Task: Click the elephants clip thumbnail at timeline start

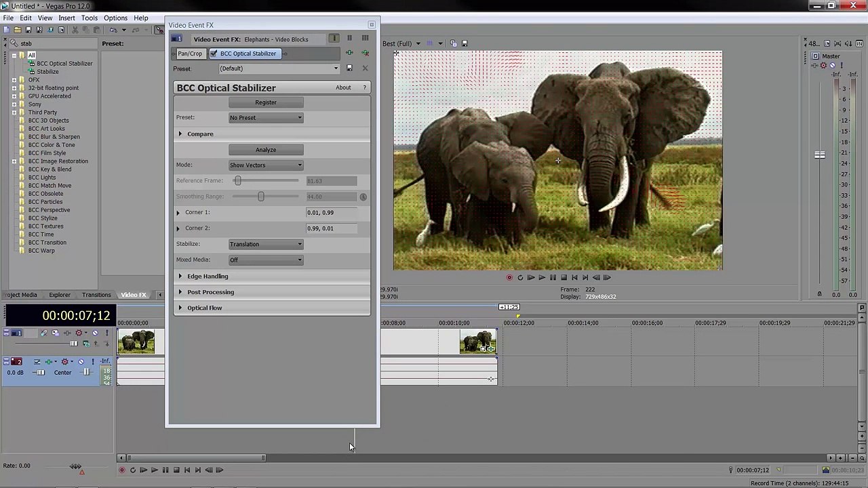Action: tap(136, 342)
